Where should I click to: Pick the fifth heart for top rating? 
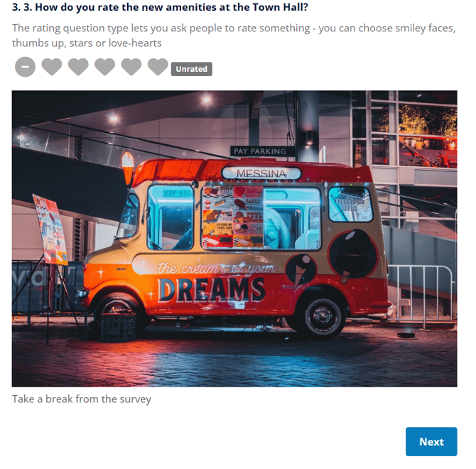tap(158, 67)
